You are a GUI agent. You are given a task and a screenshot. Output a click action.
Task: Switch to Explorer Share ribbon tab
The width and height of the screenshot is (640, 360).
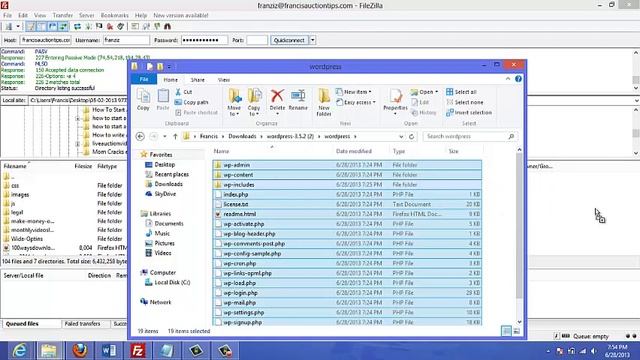pyautogui.click(x=198, y=80)
